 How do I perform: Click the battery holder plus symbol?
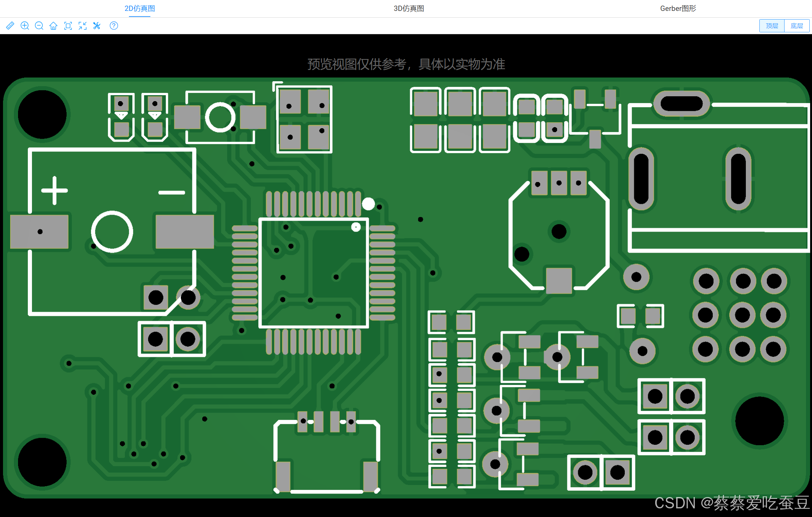click(x=55, y=191)
